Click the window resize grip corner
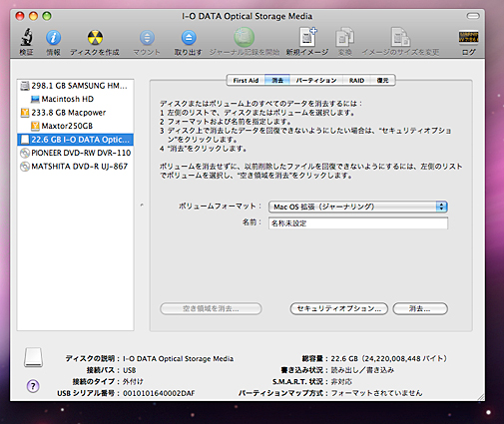Viewport: 504px width, 424px height. point(481,397)
